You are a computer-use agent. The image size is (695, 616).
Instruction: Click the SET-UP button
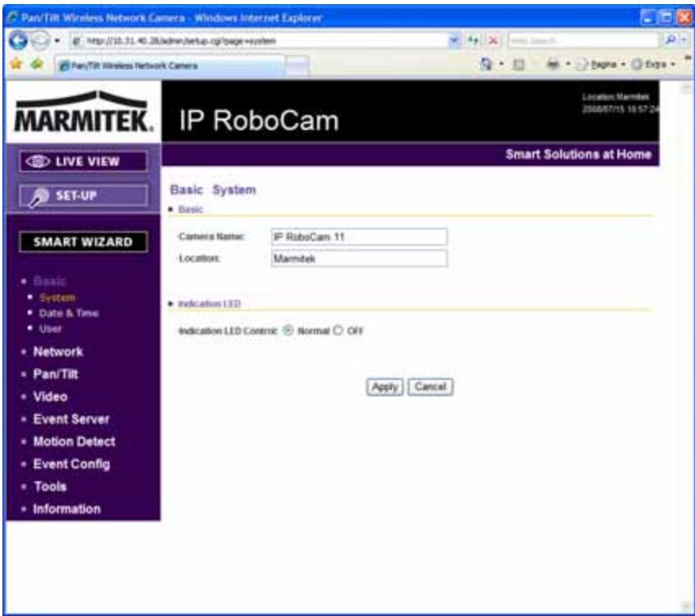coord(83,195)
